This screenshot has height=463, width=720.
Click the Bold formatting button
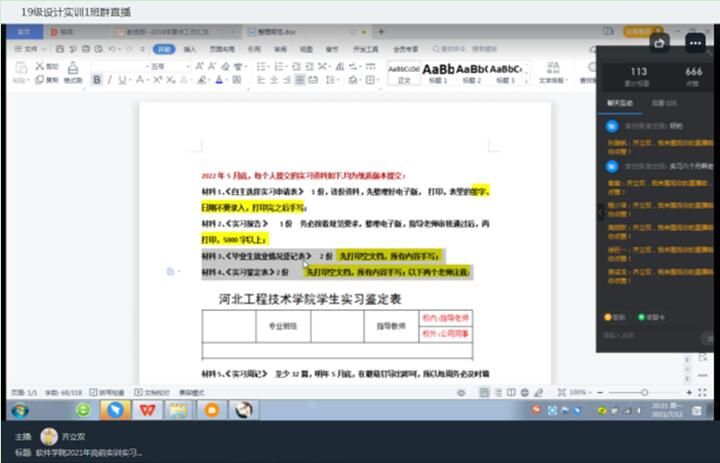(x=97, y=79)
